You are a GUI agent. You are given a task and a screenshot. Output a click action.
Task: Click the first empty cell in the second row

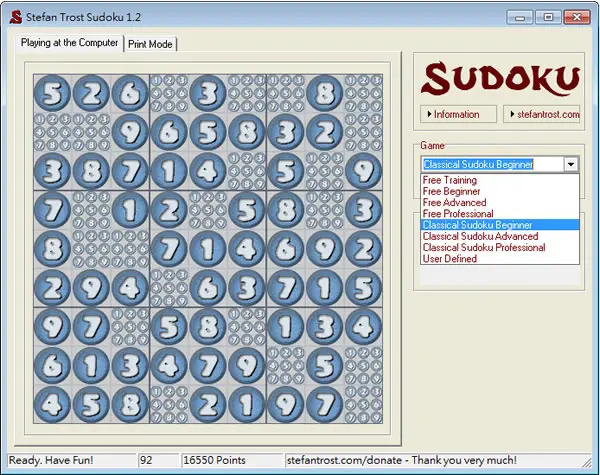click(x=52, y=132)
